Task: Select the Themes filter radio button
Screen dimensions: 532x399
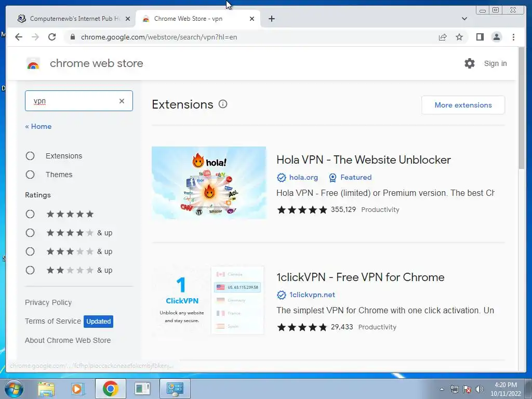Action: coord(30,175)
